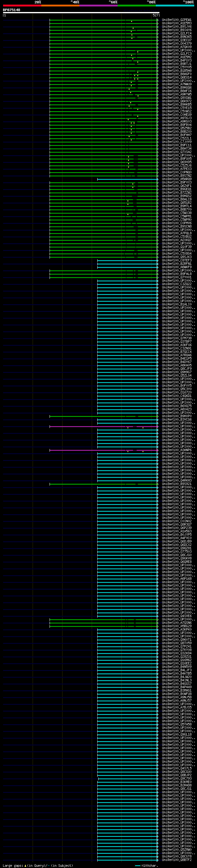Open hit UniRef100_A7QK09
The width and height of the screenshot is (197, 868).
point(176,47)
